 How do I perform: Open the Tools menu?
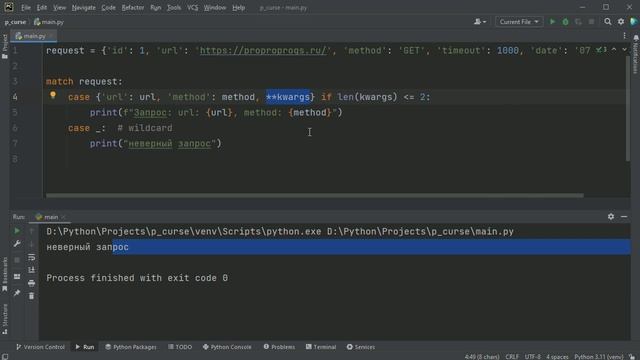point(174,7)
